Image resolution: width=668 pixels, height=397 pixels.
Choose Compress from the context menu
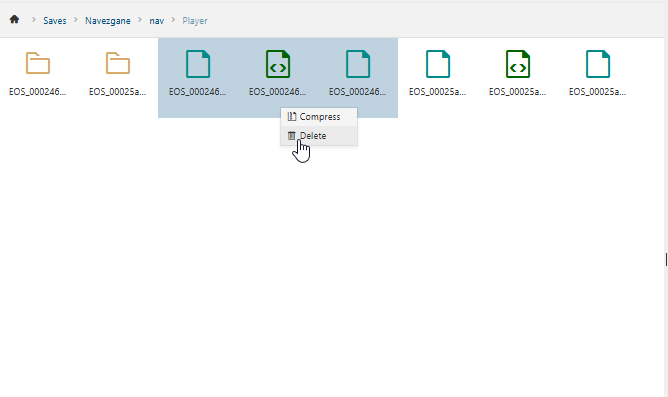(319, 117)
